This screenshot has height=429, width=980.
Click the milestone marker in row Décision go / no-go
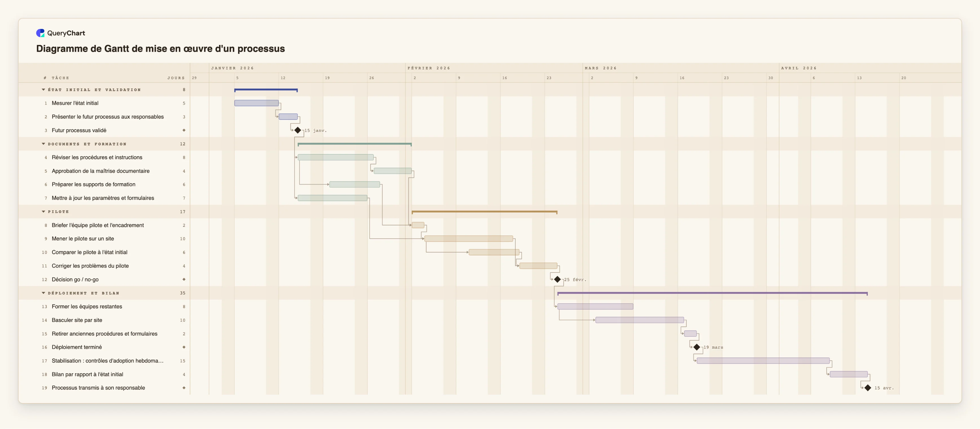[184, 279]
